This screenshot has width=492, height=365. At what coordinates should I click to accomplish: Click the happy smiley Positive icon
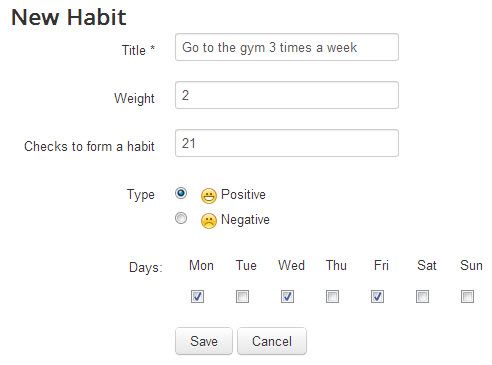click(x=209, y=196)
